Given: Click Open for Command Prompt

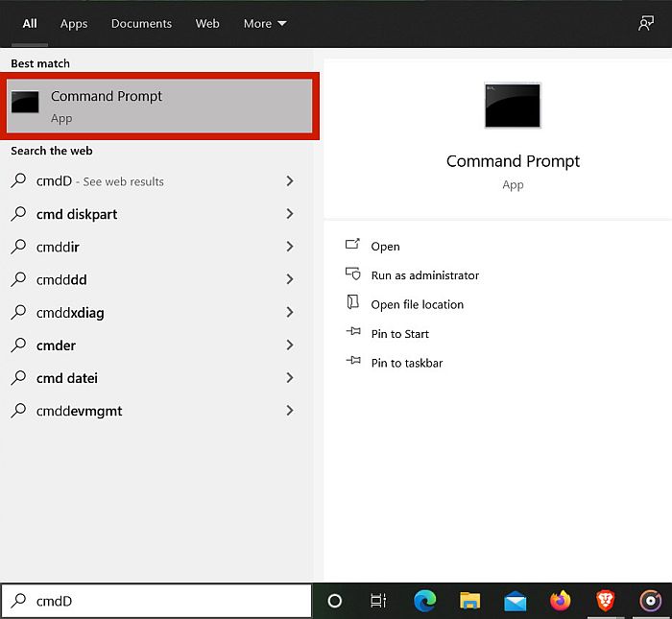Looking at the screenshot, I should 385,247.
